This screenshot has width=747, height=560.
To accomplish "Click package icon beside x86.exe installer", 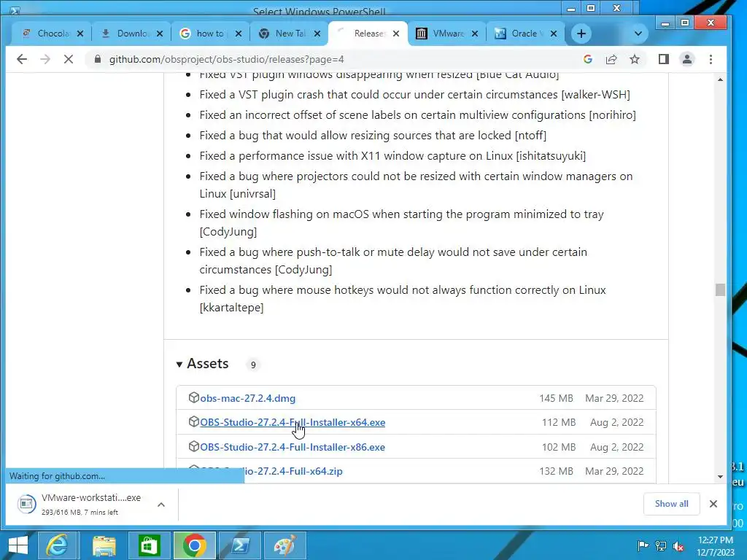I will tap(193, 446).
